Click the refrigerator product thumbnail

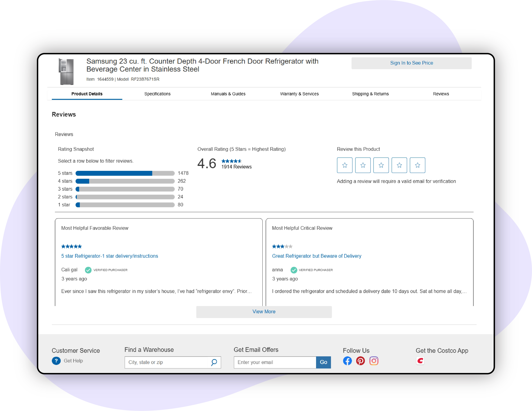point(66,71)
